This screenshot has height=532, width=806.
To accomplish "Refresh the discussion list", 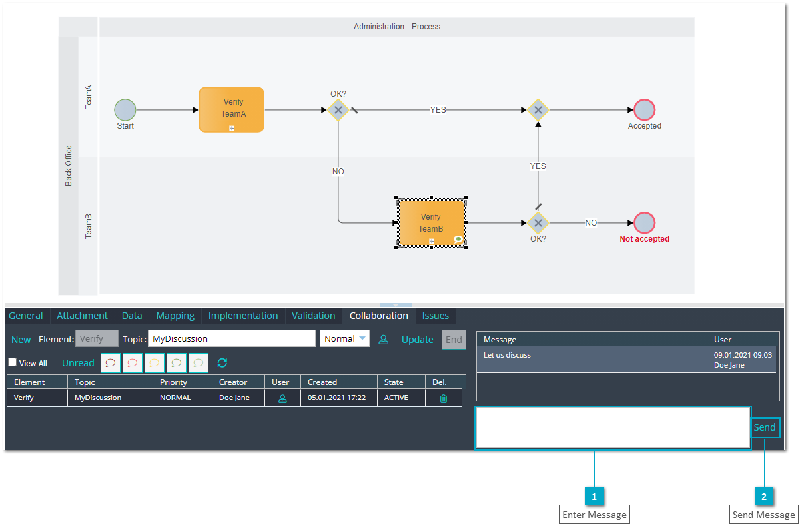I will pyautogui.click(x=222, y=363).
